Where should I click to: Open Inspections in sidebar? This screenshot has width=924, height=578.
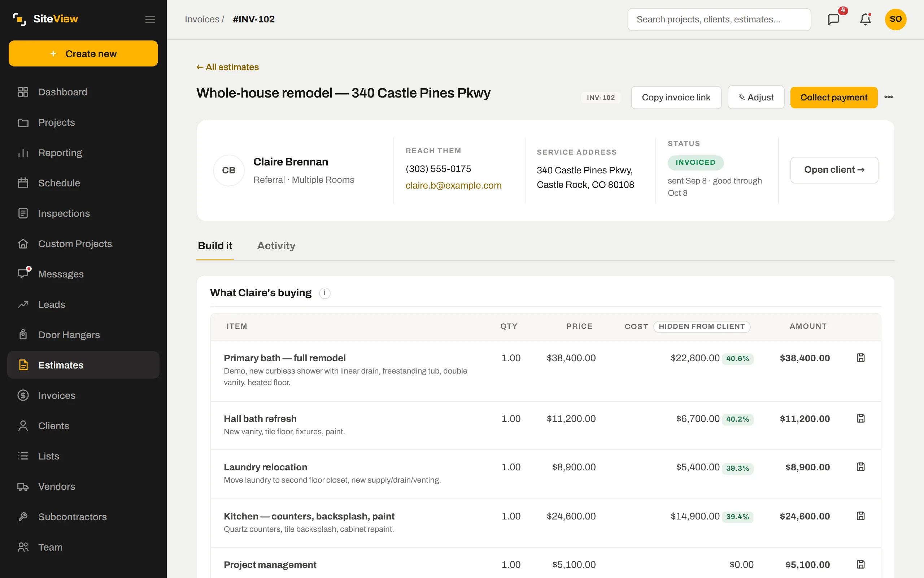point(83,213)
